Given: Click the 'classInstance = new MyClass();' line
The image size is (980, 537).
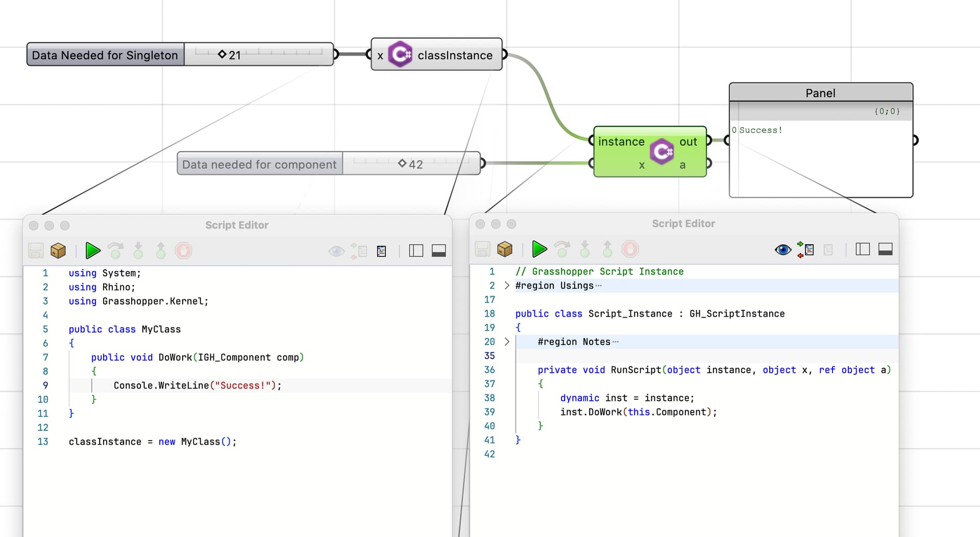Looking at the screenshot, I should tap(153, 442).
